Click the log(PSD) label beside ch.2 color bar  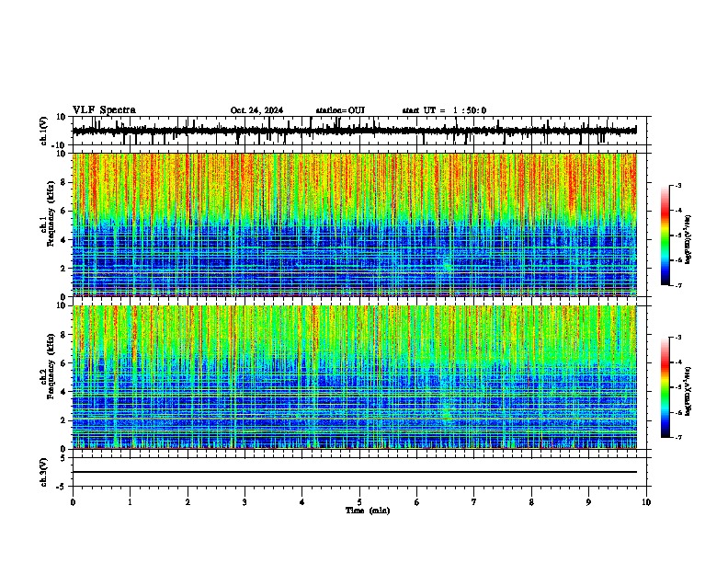coord(688,391)
